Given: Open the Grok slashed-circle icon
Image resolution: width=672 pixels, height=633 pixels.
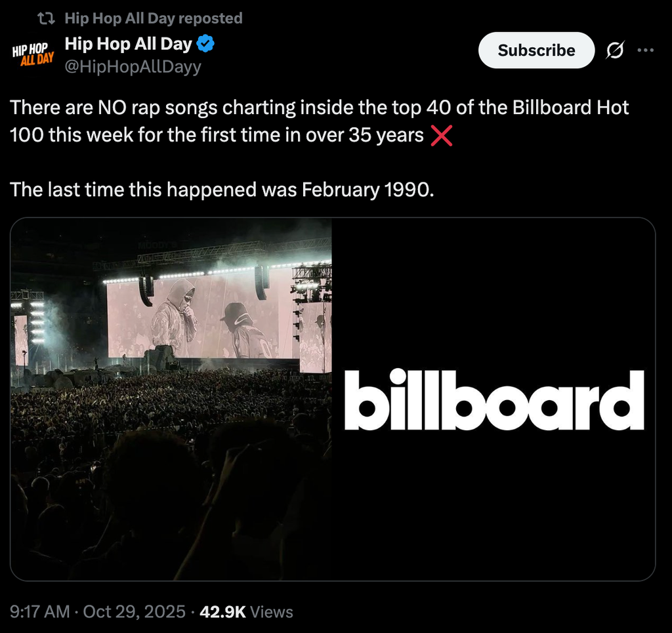Looking at the screenshot, I should pyautogui.click(x=616, y=51).
